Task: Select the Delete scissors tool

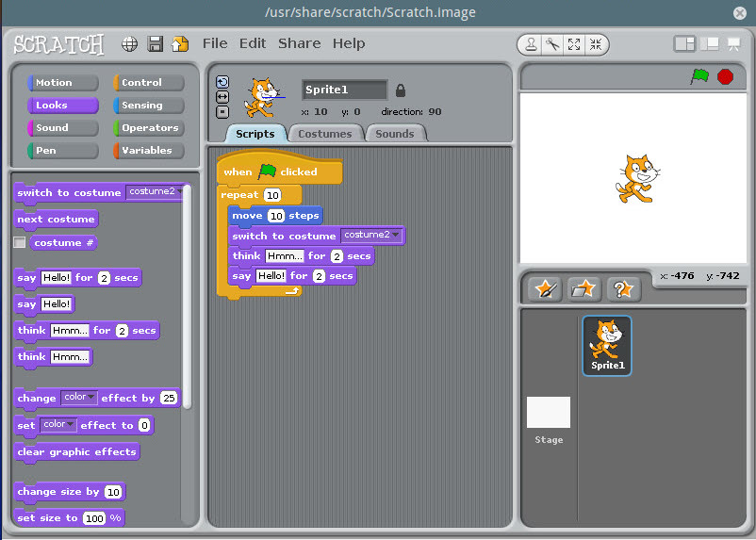Action: point(552,45)
